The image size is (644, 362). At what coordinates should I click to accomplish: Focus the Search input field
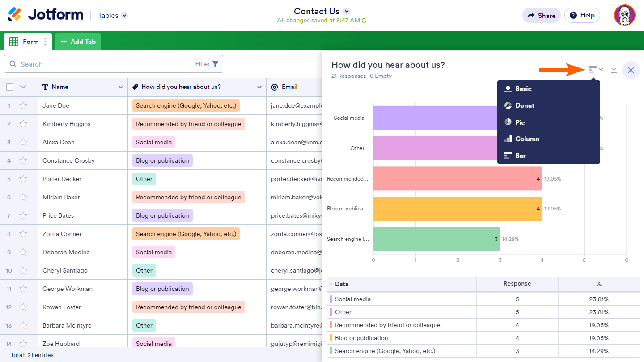pos(103,64)
